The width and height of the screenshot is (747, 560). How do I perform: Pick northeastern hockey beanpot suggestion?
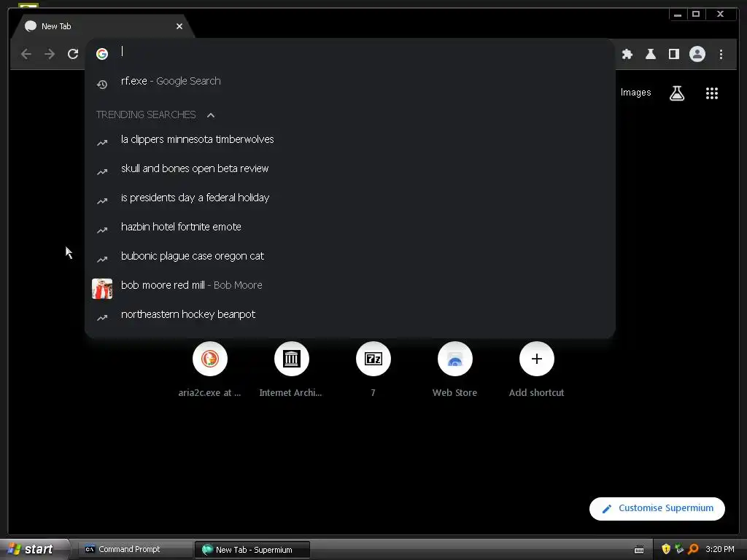coord(349,314)
